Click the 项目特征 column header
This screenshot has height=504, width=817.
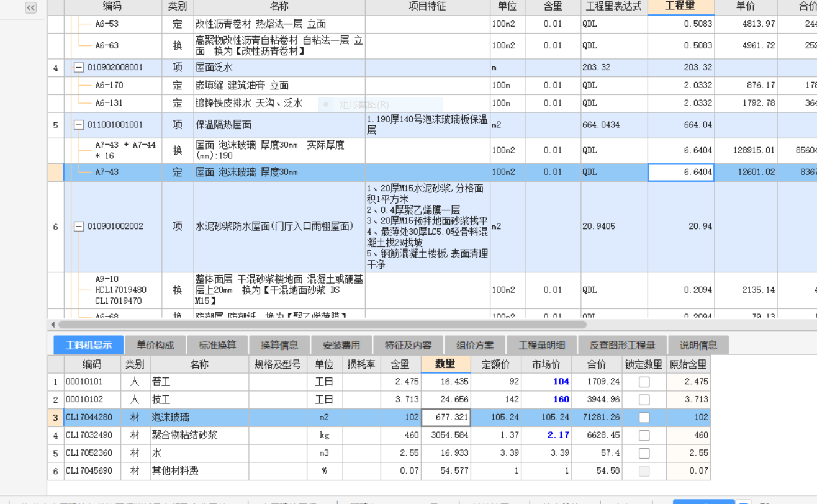click(x=427, y=7)
